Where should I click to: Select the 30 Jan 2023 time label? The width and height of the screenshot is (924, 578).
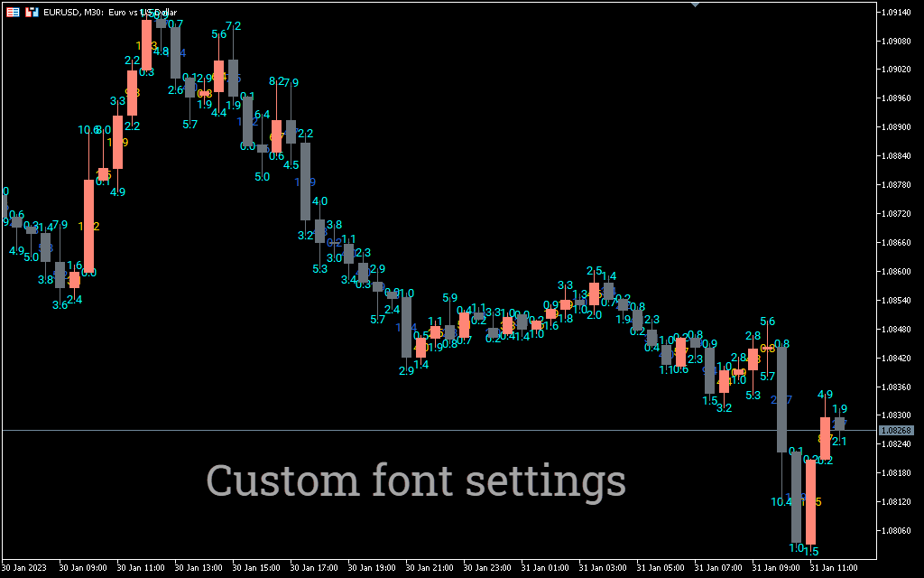[x=24, y=568]
